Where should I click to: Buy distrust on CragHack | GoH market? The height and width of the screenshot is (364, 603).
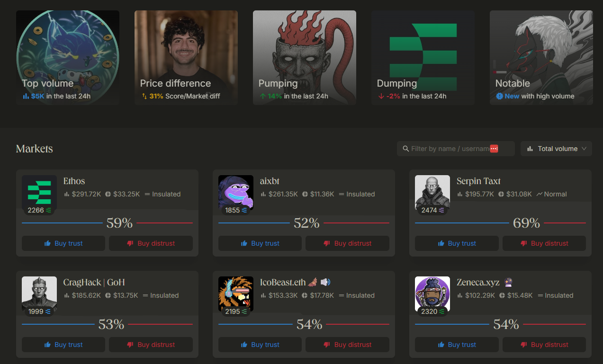[x=151, y=345]
